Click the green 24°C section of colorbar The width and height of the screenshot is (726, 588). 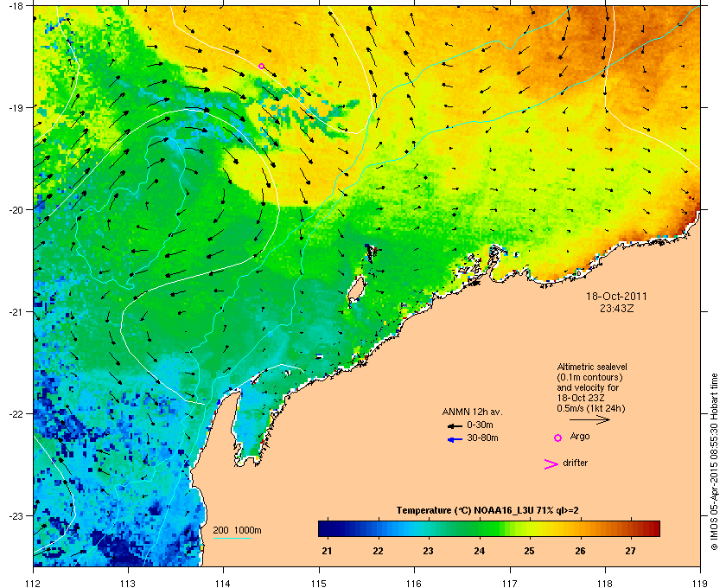[479, 528]
